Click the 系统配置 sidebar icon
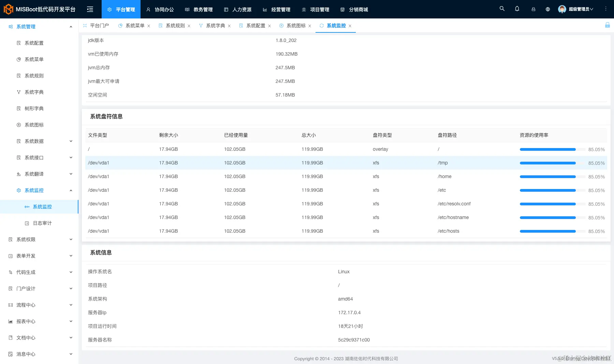 (19, 43)
